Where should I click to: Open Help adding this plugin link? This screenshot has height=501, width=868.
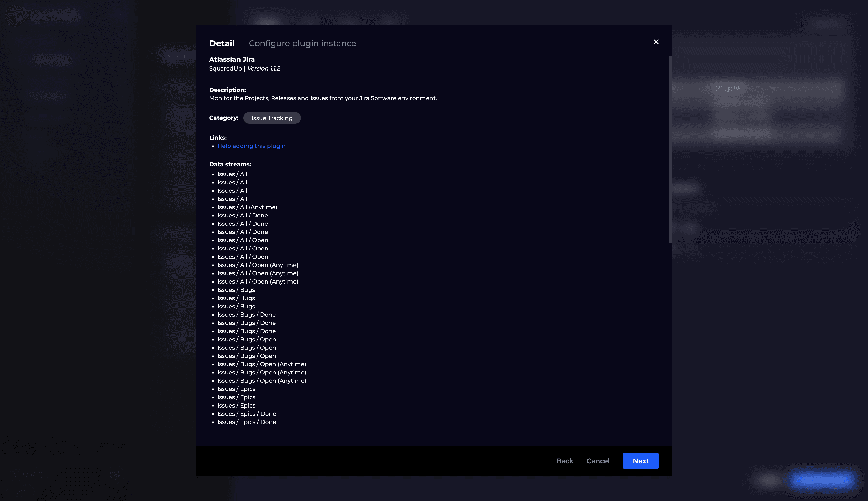coord(251,146)
